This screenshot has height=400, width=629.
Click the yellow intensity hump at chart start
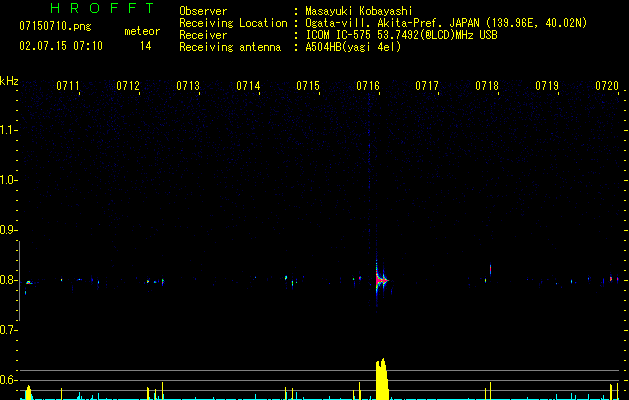click(x=28, y=392)
